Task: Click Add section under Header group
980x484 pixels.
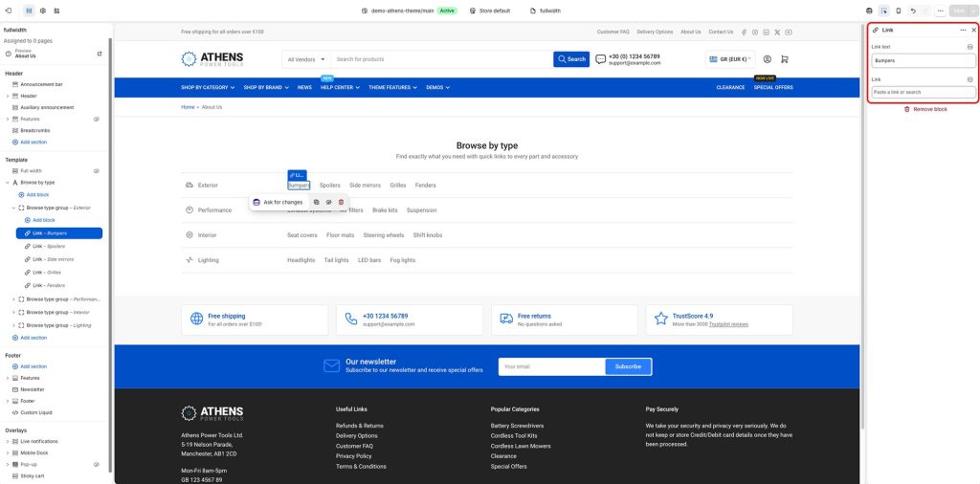Action: 30,142
